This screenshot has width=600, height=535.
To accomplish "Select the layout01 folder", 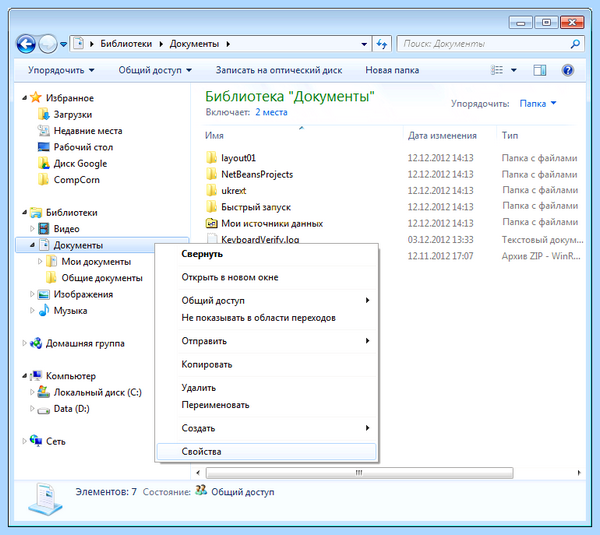I will tap(231, 158).
